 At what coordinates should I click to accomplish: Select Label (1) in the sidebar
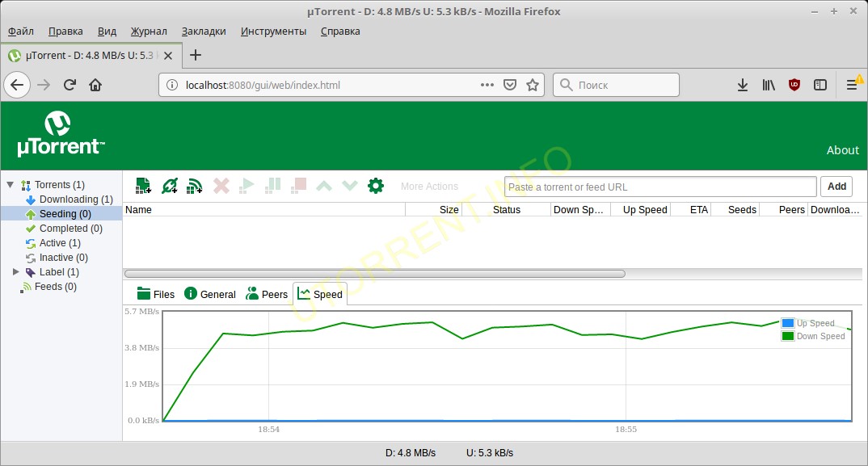[x=59, y=271]
